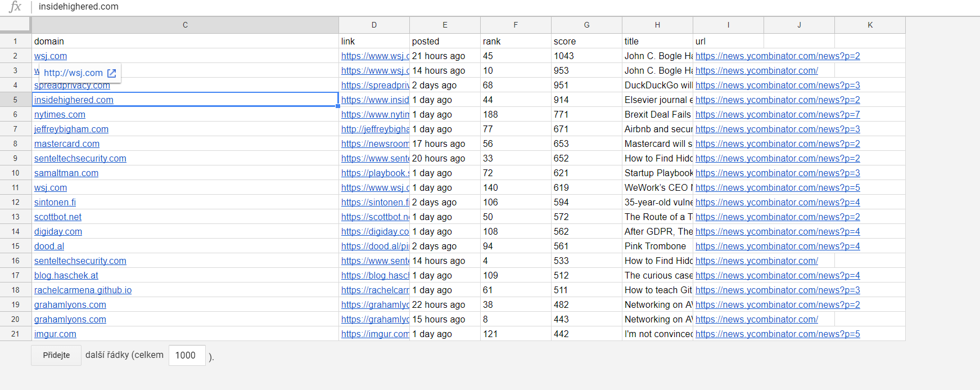Open the https://newsroom link in row 8
The height and width of the screenshot is (390, 980).
coord(375,144)
